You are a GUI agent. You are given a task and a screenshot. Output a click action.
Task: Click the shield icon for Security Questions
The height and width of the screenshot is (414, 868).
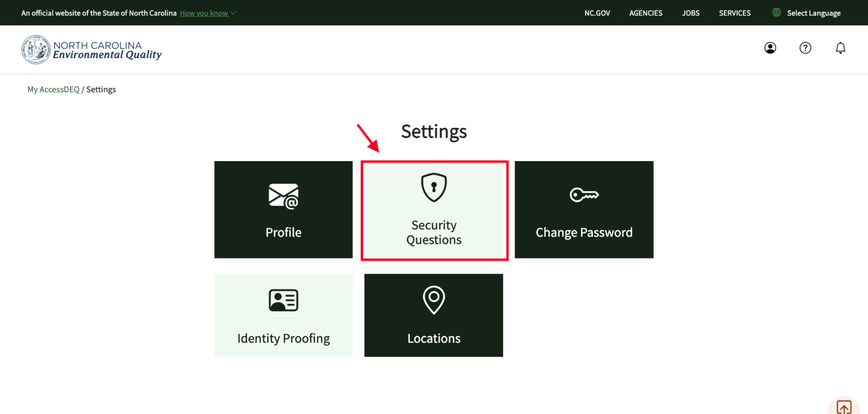pyautogui.click(x=433, y=187)
